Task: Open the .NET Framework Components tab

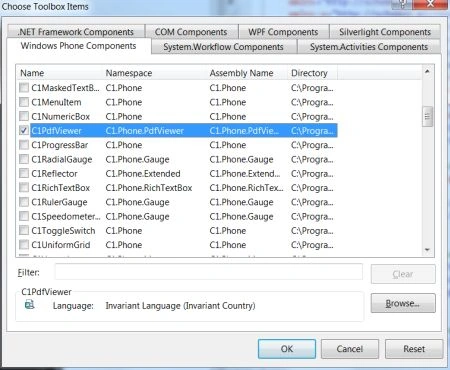Action: [x=76, y=32]
